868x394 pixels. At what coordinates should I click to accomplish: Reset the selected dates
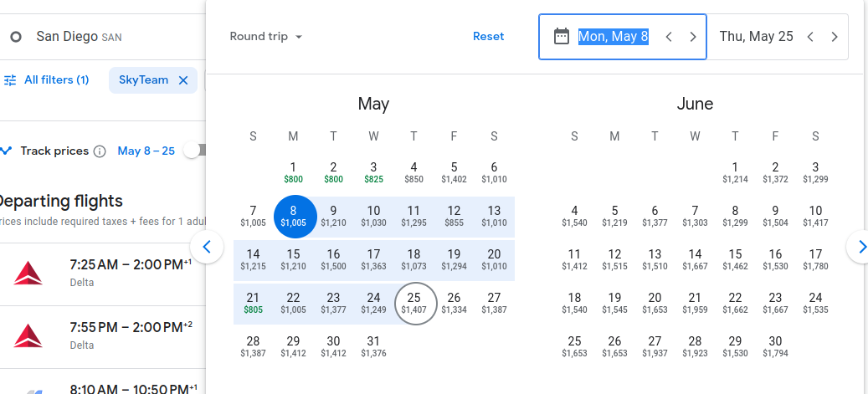coord(488,37)
